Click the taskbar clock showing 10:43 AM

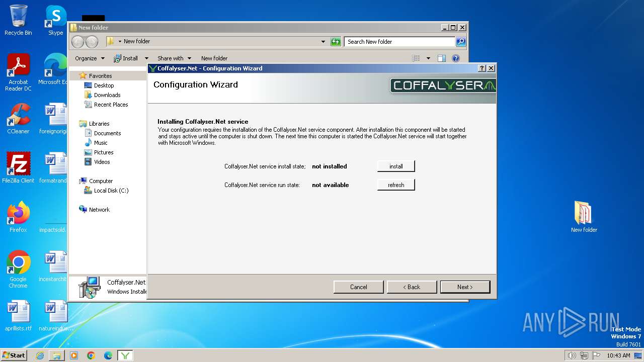618,355
